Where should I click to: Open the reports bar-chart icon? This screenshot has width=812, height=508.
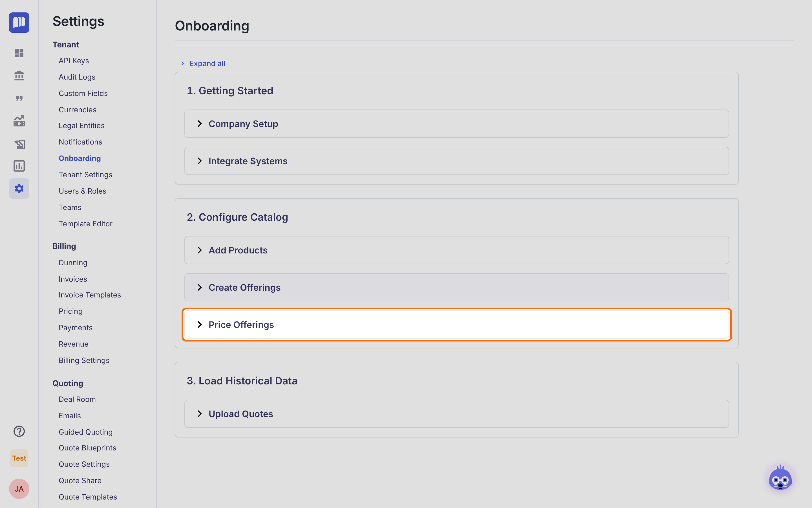(19, 166)
